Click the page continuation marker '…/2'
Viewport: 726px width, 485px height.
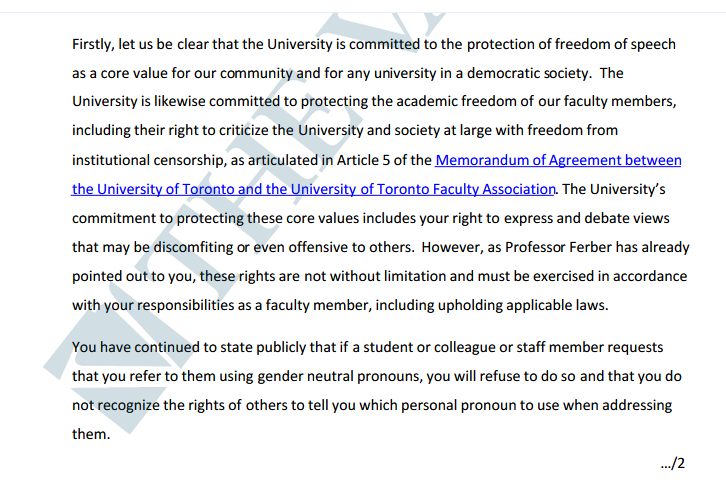point(673,464)
